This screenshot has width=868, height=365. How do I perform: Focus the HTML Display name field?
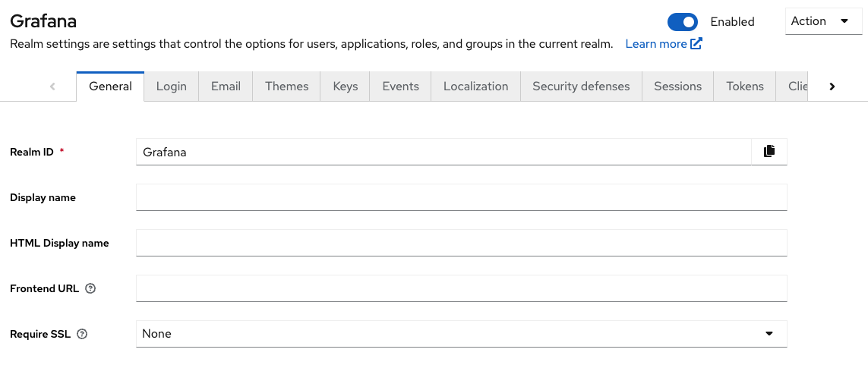pyautogui.click(x=461, y=243)
